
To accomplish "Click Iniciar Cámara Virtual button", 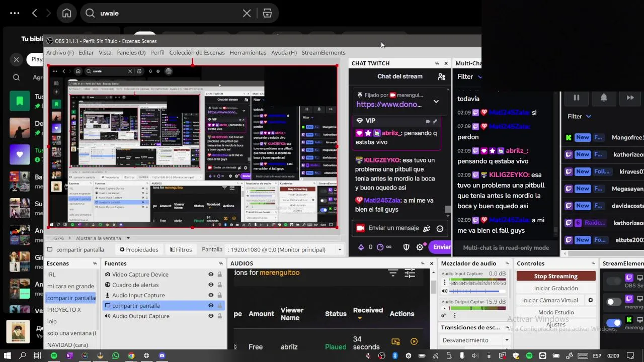I will pos(550,300).
